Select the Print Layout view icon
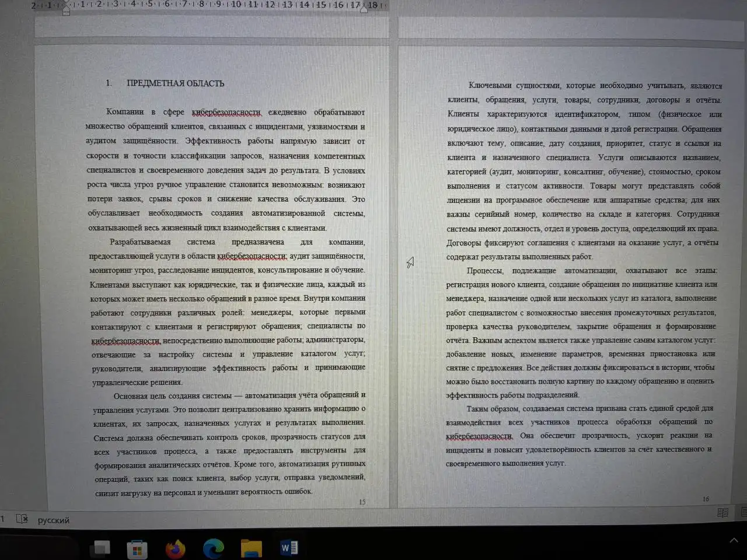747x560 pixels. click(x=743, y=512)
